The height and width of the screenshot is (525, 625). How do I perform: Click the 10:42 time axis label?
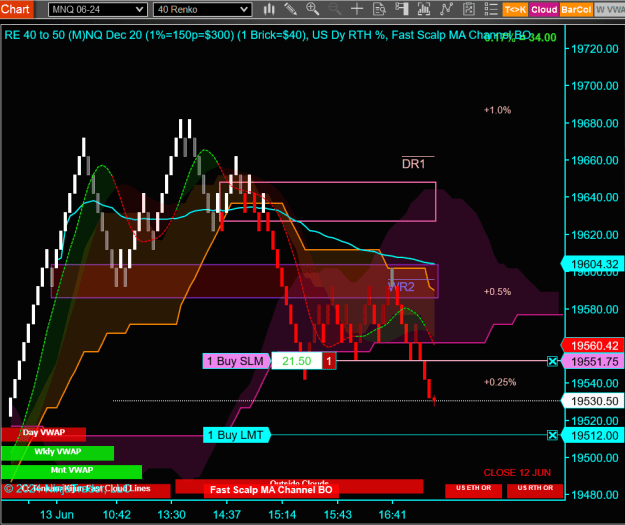117,515
